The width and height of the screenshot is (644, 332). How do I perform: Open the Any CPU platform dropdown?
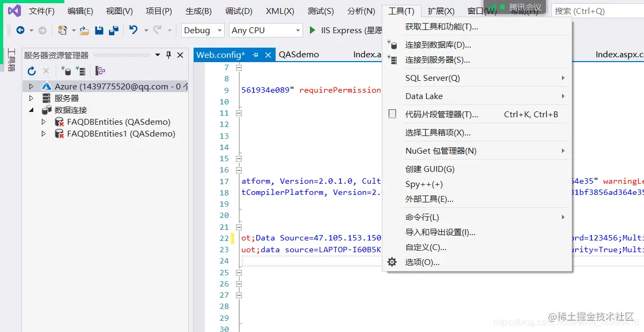tap(298, 31)
